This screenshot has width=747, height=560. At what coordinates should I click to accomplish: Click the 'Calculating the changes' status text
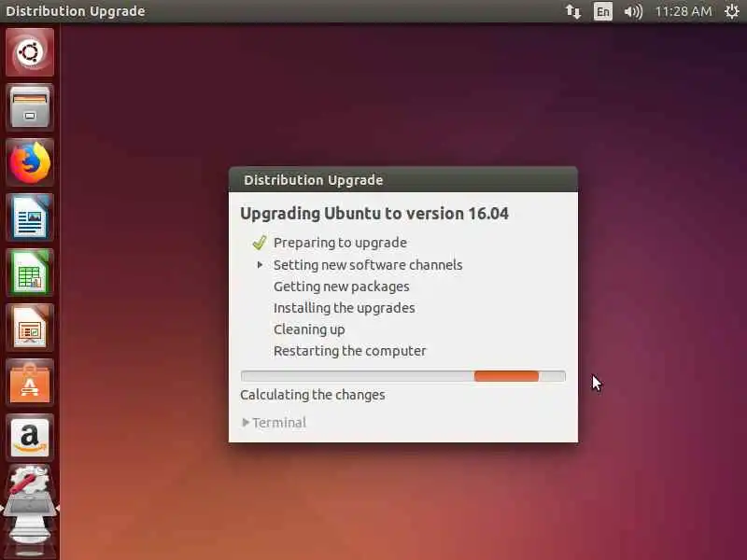click(313, 395)
